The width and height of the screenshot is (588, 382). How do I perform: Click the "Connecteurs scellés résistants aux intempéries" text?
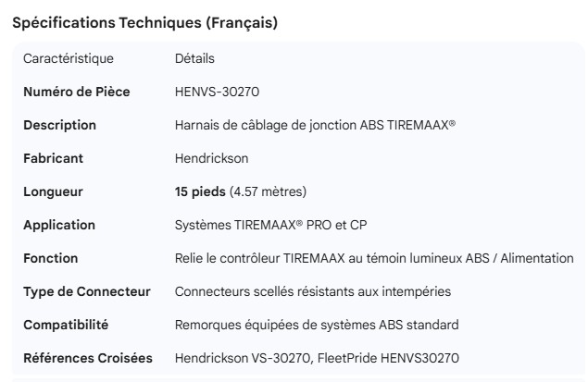pyautogui.click(x=313, y=292)
